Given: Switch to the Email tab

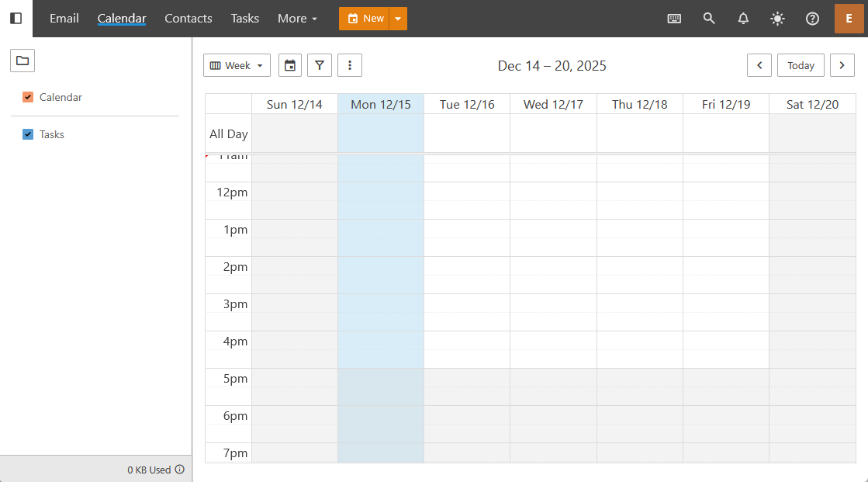Looking at the screenshot, I should (x=64, y=19).
